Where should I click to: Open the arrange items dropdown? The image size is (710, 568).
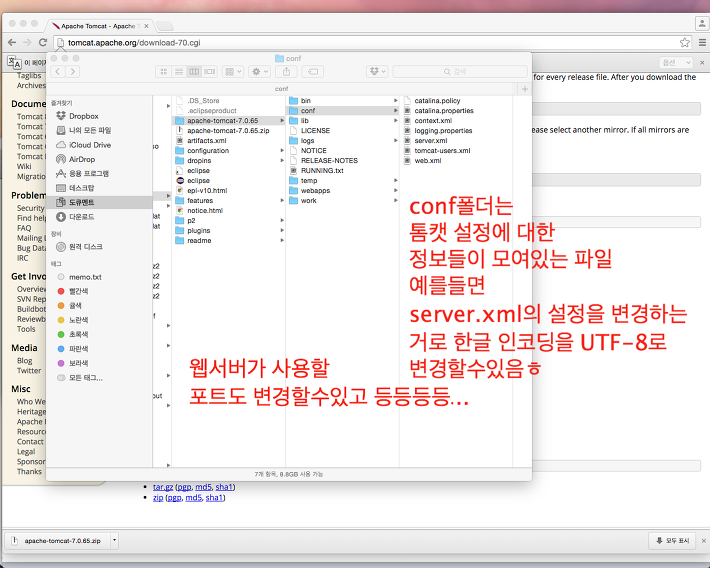pos(233,72)
